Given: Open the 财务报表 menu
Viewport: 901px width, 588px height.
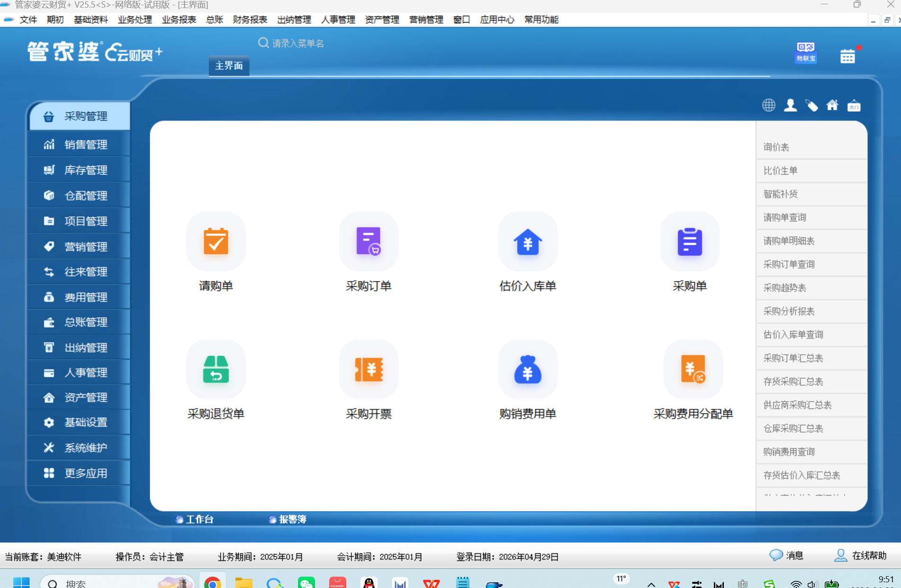Looking at the screenshot, I should (250, 19).
